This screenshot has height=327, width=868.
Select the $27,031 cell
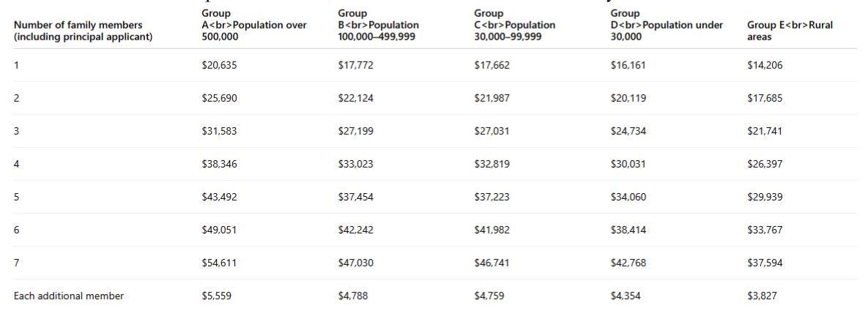pos(492,131)
